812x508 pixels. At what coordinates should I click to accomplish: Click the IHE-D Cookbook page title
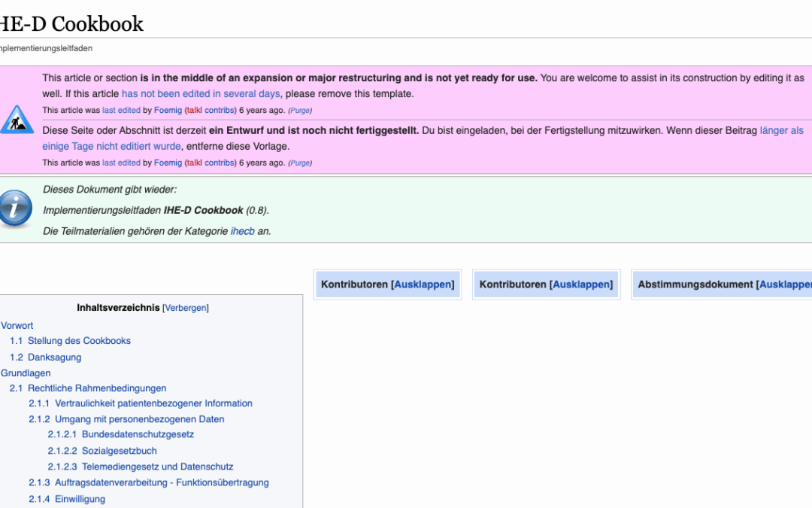71,24
